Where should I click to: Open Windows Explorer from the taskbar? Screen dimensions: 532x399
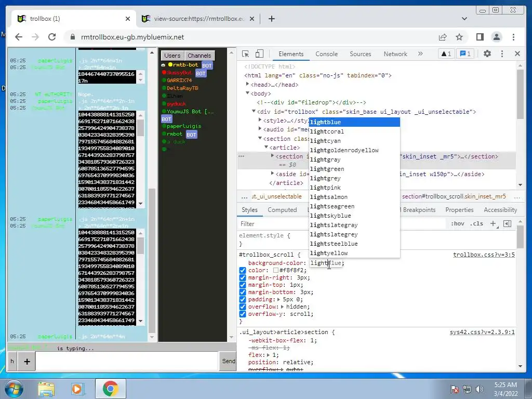(46, 389)
